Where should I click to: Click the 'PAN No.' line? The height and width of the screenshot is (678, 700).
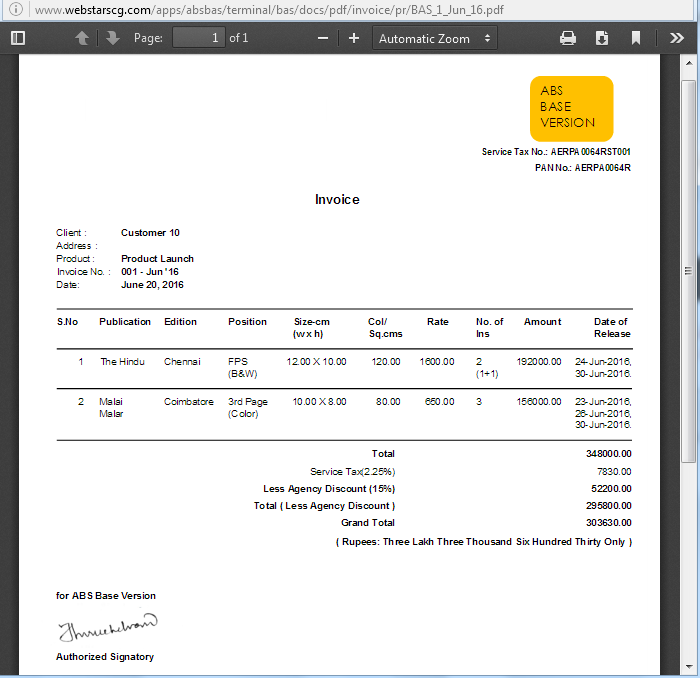pos(583,168)
